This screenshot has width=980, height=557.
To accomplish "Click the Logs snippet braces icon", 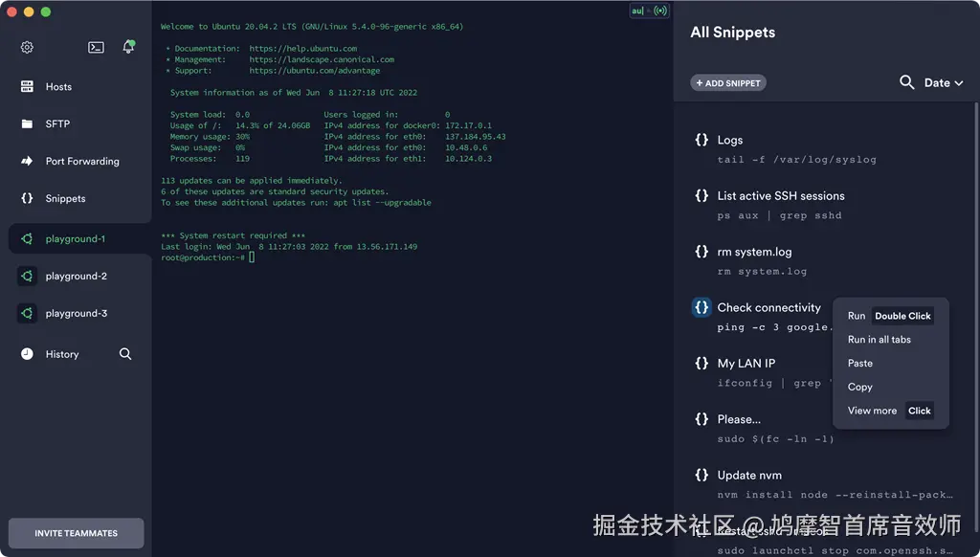I will tap(700, 139).
